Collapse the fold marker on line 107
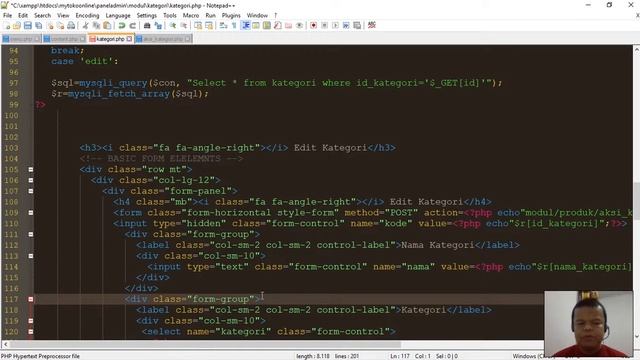The height and width of the screenshot is (360, 640). coord(31,191)
